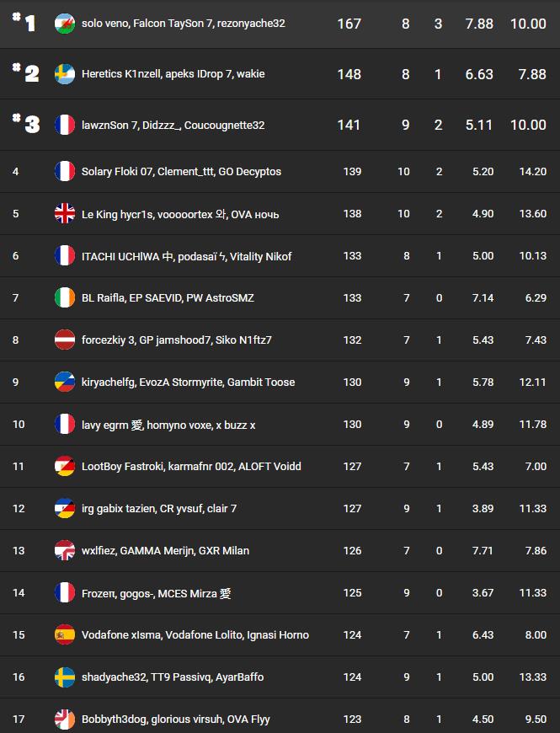Click the flag icon next to kiryachelfg
The image size is (560, 733).
click(x=65, y=382)
